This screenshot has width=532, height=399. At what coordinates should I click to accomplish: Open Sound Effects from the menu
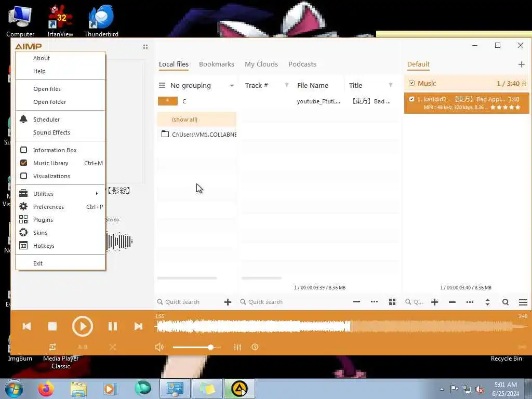click(x=60, y=132)
